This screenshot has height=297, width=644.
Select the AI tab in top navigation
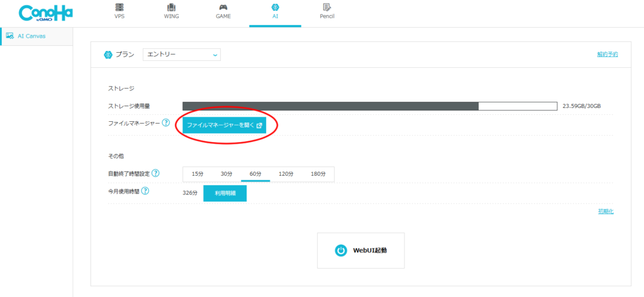[275, 11]
